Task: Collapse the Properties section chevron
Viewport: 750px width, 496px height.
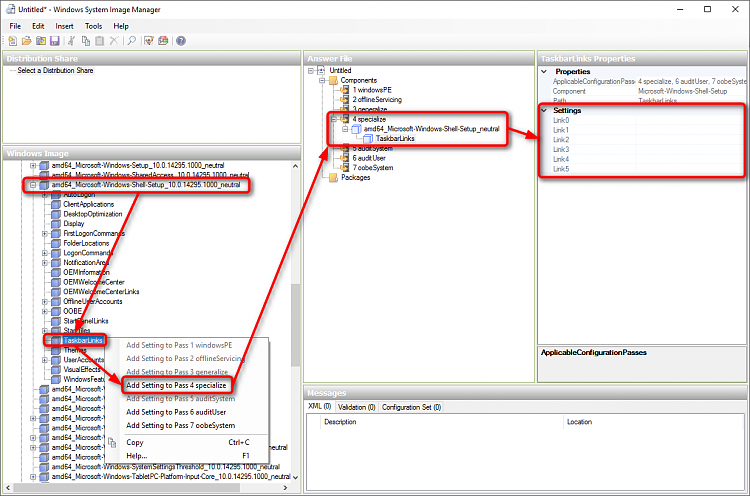Action: point(544,71)
